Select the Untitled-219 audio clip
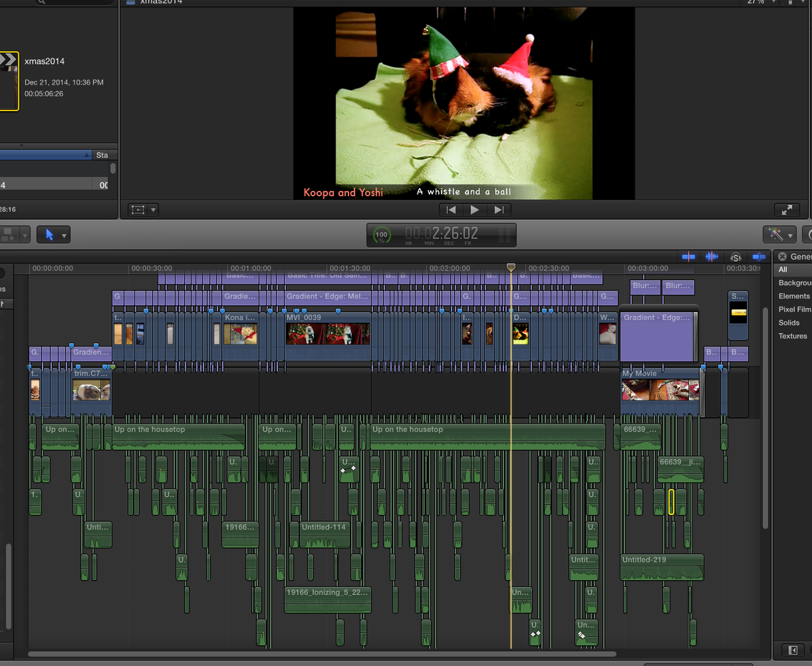 click(x=662, y=567)
